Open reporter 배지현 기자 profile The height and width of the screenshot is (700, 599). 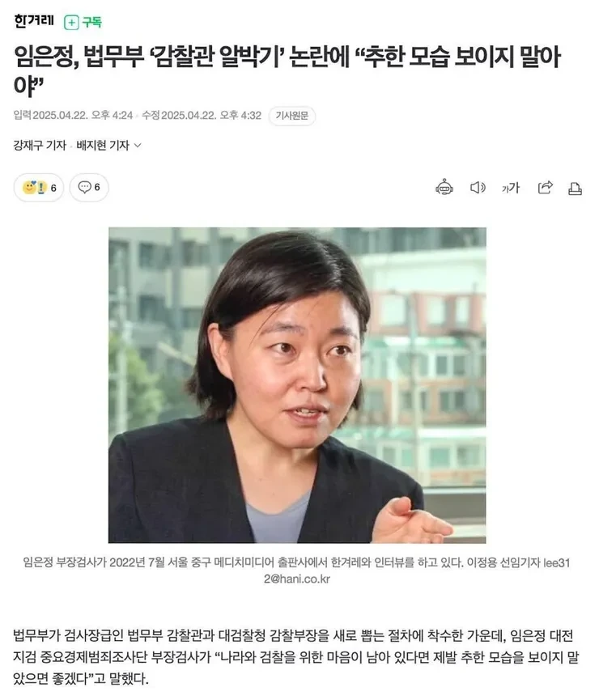[103, 146]
